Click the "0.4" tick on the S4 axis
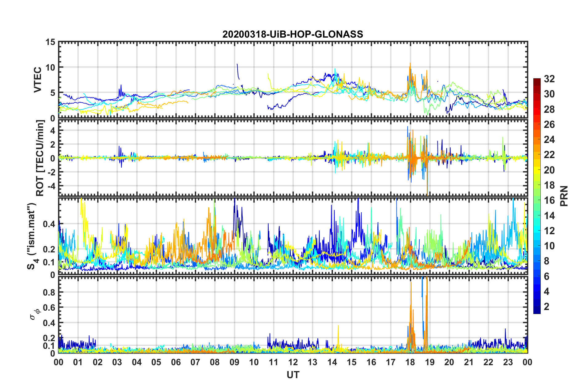Image resolution: width=586 pixels, height=392 pixels. click(49, 224)
